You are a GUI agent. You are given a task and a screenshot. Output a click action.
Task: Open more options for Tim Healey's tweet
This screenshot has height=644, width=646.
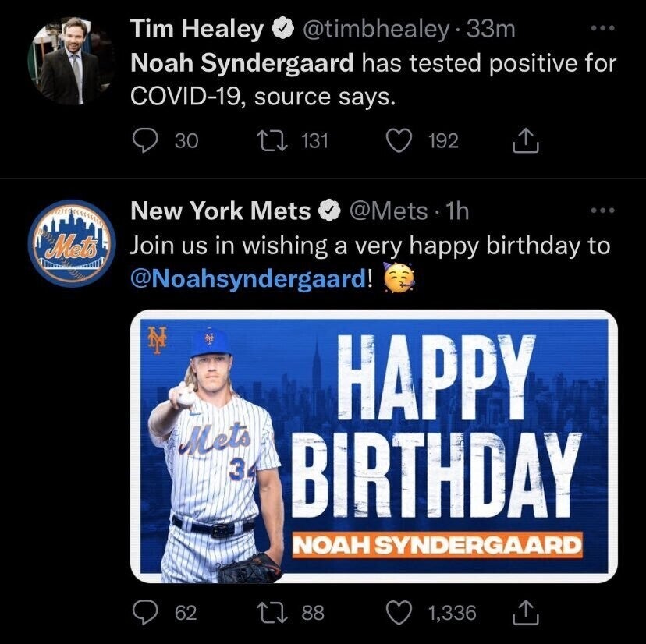[x=603, y=28]
